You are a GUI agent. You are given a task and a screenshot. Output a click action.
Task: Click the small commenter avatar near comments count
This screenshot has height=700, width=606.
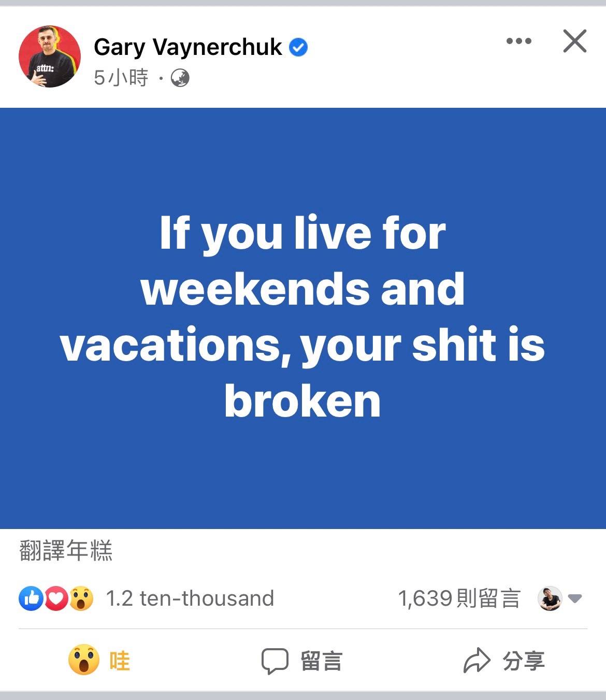(x=550, y=598)
